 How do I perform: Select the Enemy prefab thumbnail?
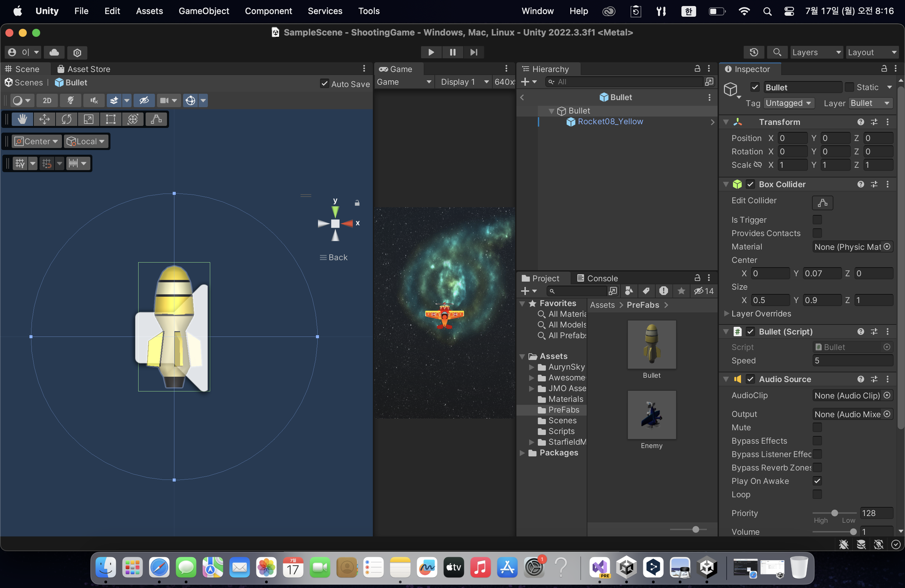(x=651, y=415)
